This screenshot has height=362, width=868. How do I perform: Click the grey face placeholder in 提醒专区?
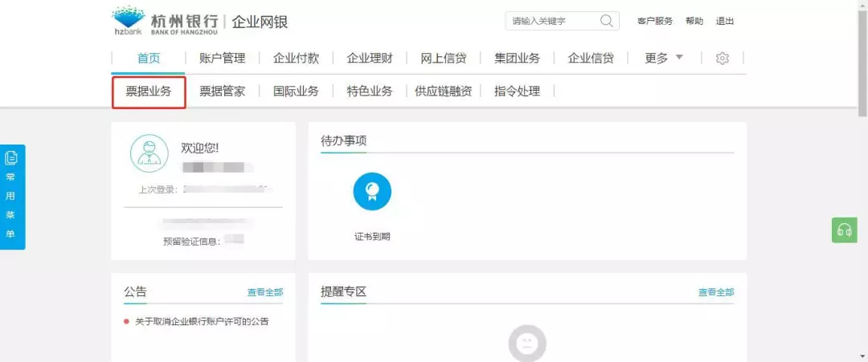[527, 344]
